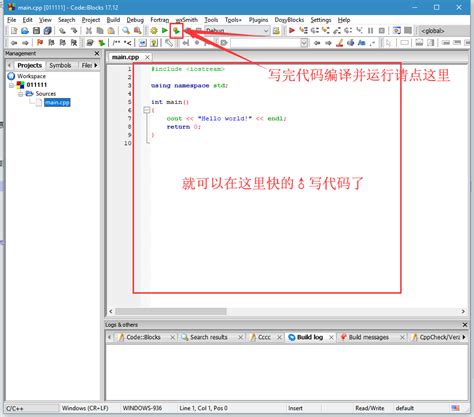
Task: Click the New file icon
Action: point(14,31)
